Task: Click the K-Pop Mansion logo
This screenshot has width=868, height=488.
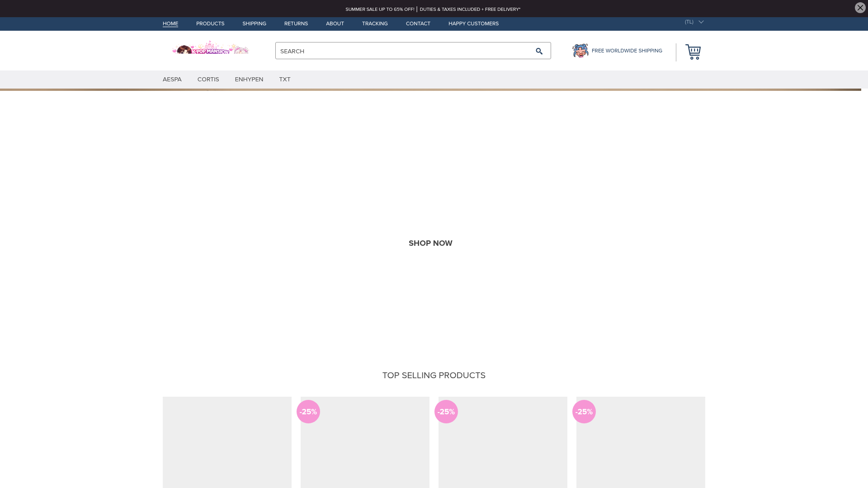Action: tap(210, 48)
